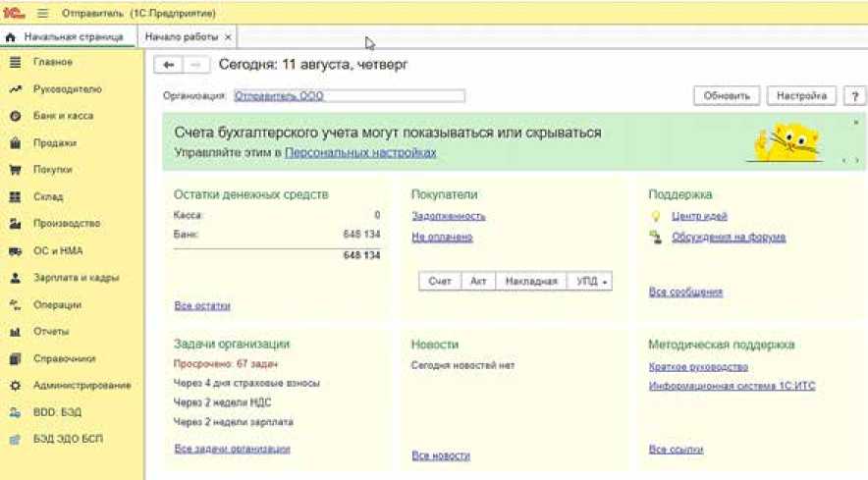
Task: Open the Не оплачено link
Action: (442, 237)
